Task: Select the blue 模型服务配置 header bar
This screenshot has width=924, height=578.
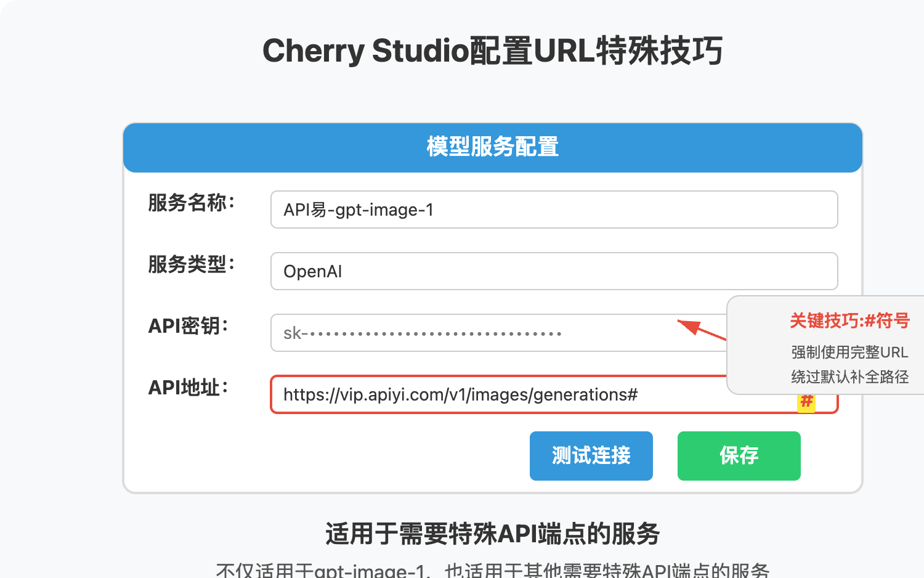Action: [492, 147]
